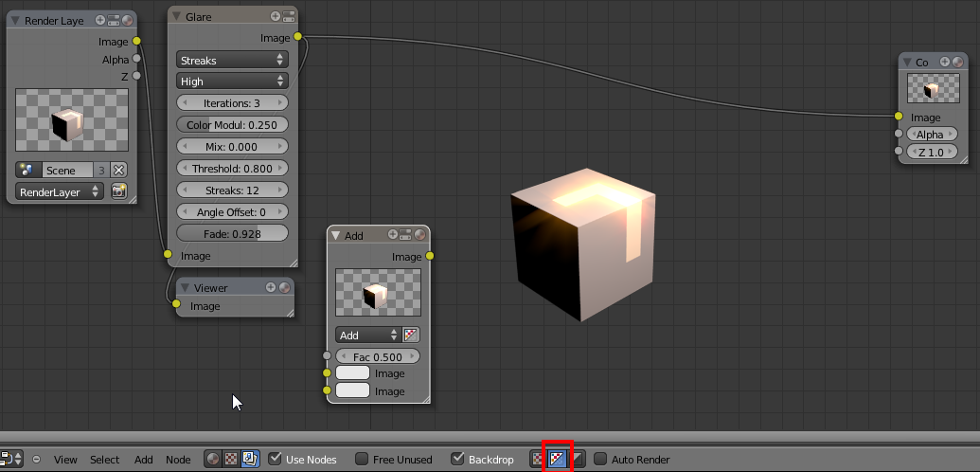The width and height of the screenshot is (980, 472).
Task: Click Mix: 0.000 slider
Action: tap(232, 147)
